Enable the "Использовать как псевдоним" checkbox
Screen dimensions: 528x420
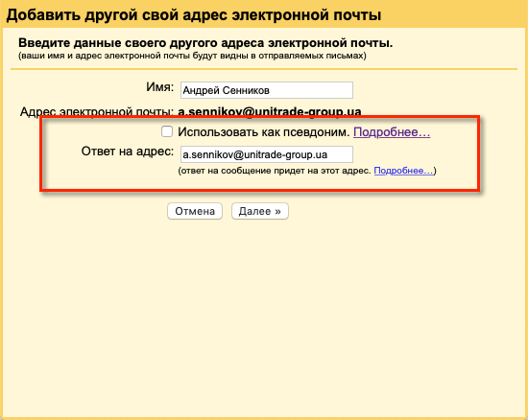pos(167,131)
